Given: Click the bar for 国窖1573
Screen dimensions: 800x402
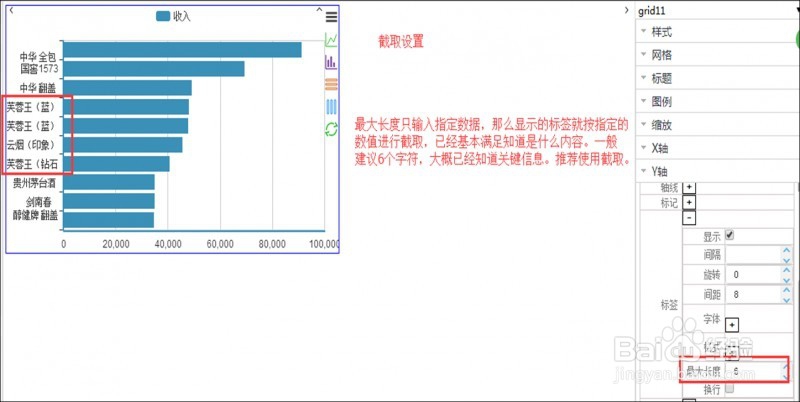Looking at the screenshot, I should pyautogui.click(x=154, y=69).
